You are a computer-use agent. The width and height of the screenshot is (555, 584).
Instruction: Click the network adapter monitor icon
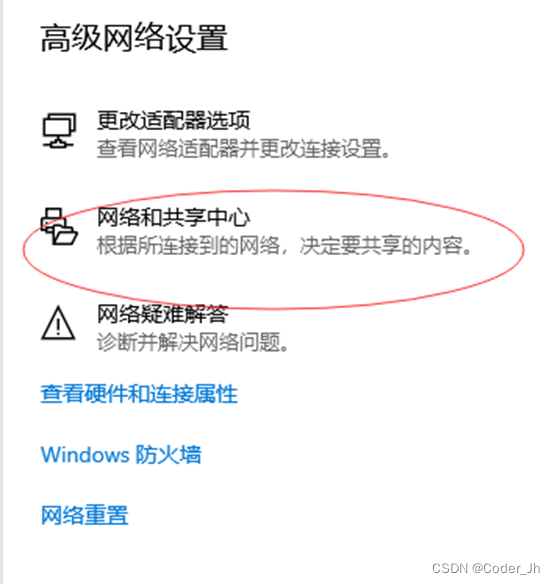(59, 130)
